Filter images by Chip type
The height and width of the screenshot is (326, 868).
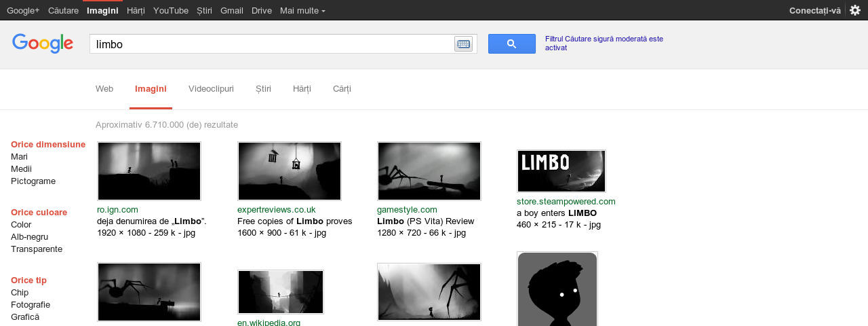click(20, 293)
